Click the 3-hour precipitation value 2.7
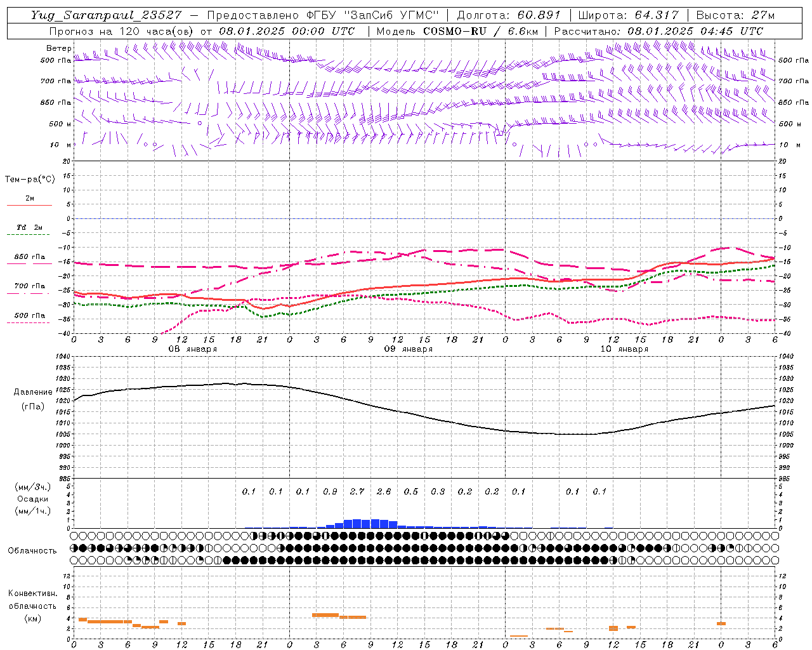The image size is (812, 650). pos(357,491)
